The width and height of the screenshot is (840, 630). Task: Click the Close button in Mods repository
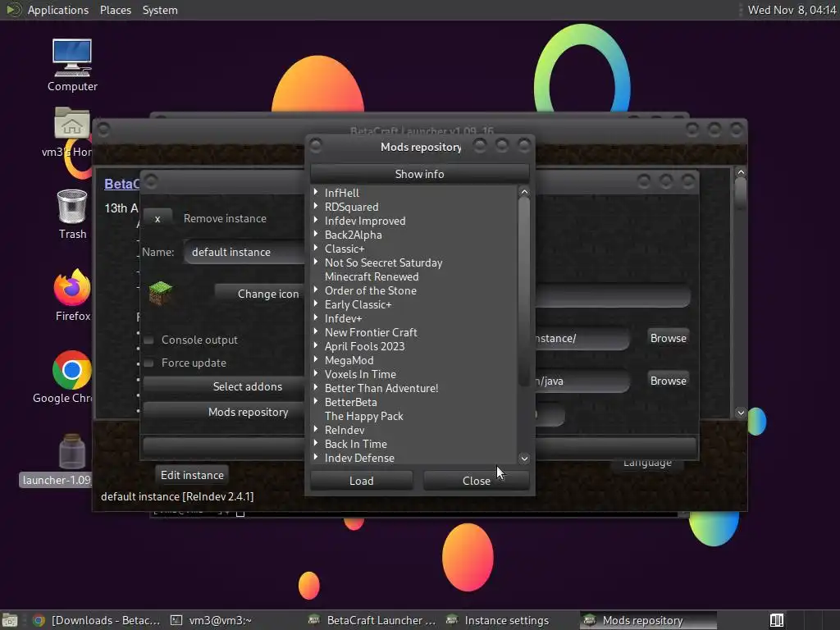pyautogui.click(x=477, y=481)
